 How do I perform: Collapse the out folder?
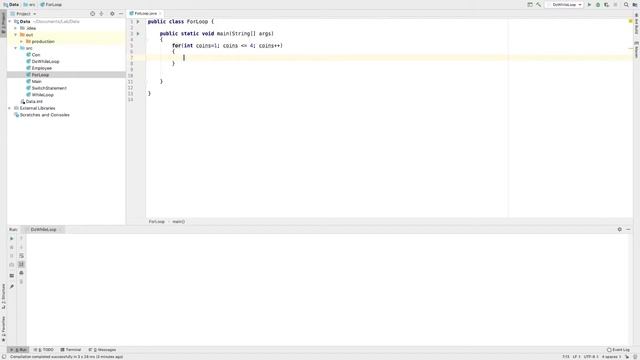tap(16, 35)
